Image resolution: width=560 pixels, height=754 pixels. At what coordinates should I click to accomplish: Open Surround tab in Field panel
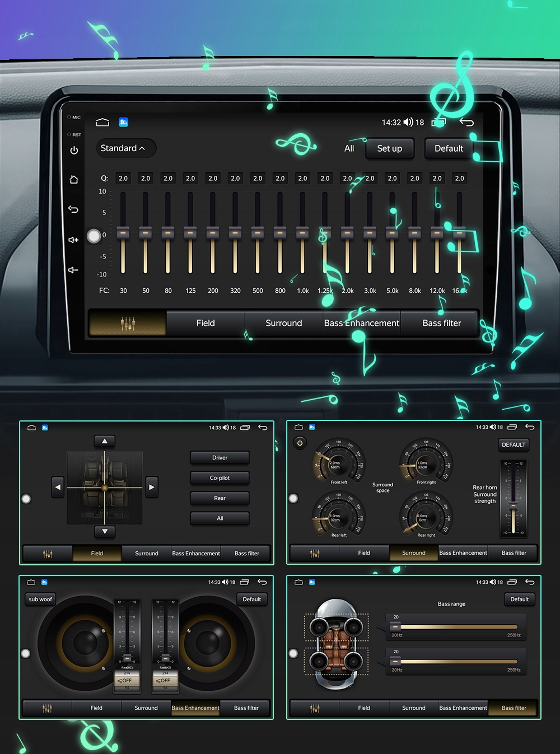coord(147,554)
